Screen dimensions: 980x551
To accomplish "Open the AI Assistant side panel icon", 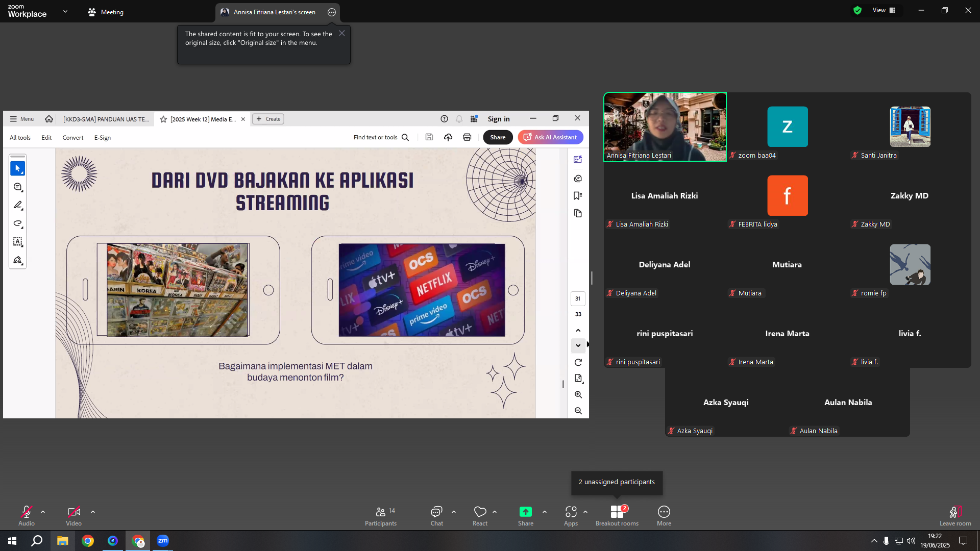I will pyautogui.click(x=578, y=160).
